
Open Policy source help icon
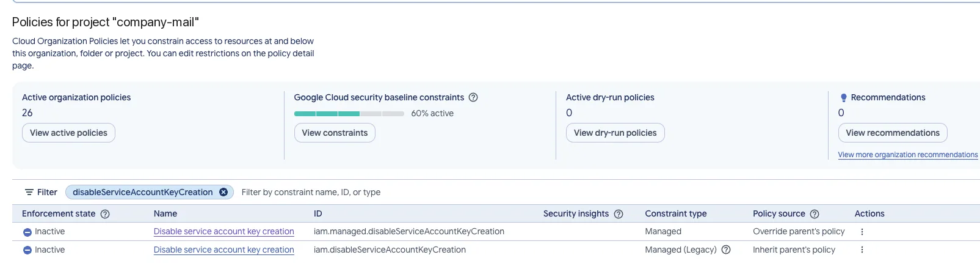click(x=815, y=214)
